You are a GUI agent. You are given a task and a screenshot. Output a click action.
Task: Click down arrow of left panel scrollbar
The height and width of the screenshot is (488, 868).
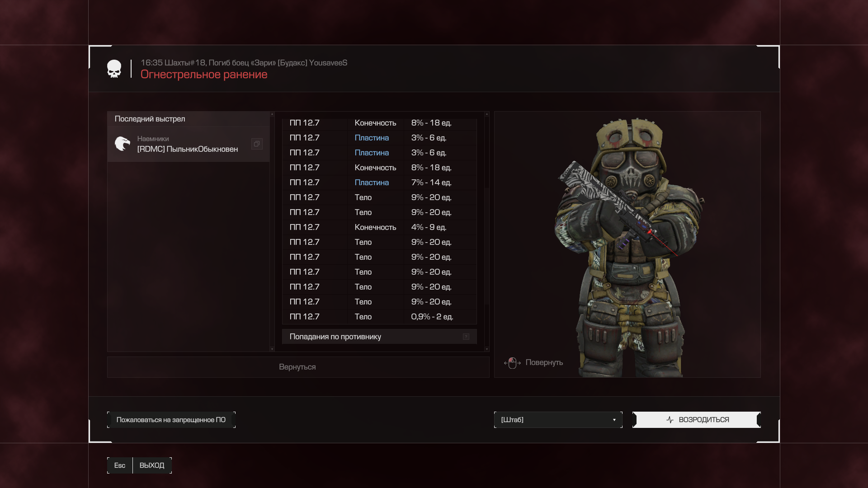(x=272, y=349)
